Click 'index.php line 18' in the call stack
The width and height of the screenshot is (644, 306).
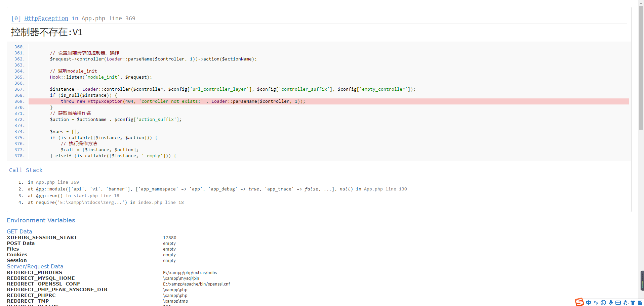pos(161,203)
